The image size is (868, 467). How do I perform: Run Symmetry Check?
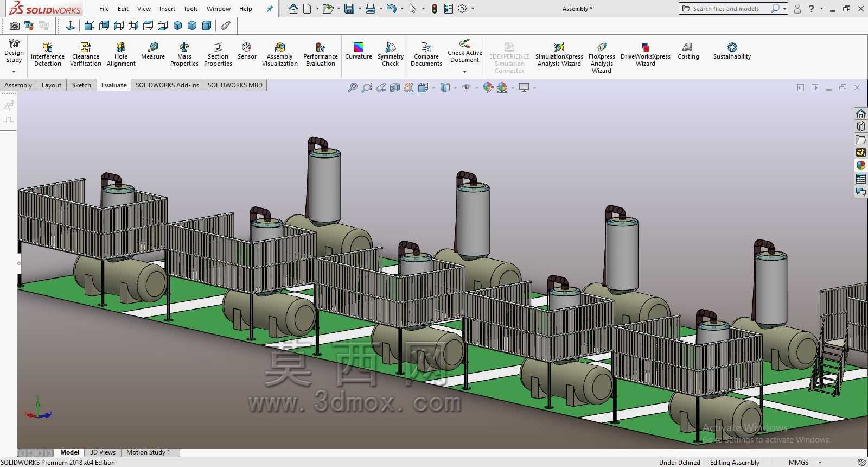pyautogui.click(x=391, y=54)
